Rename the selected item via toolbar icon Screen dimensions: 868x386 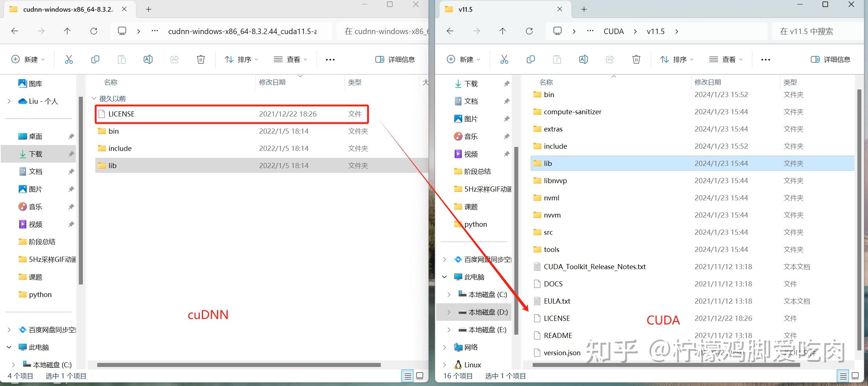pyautogui.click(x=584, y=59)
